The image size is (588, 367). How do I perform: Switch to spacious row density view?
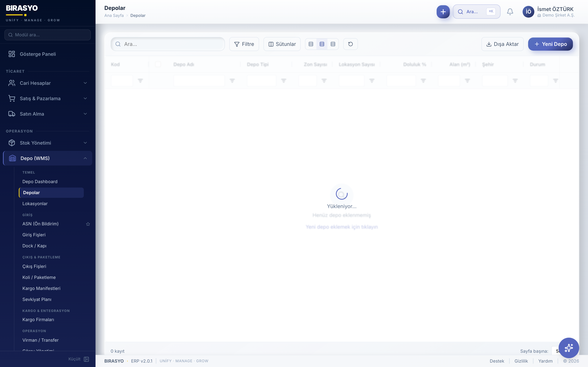coord(333,44)
